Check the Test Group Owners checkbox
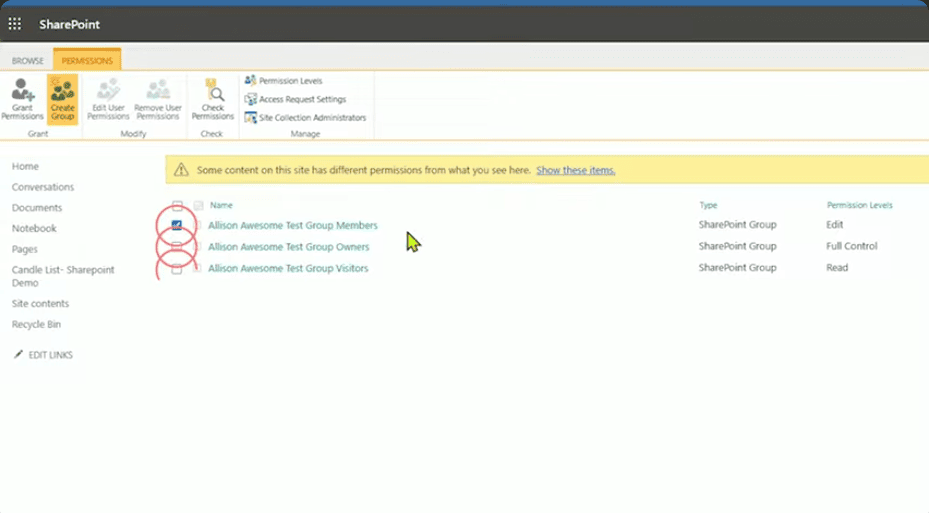 tap(177, 246)
